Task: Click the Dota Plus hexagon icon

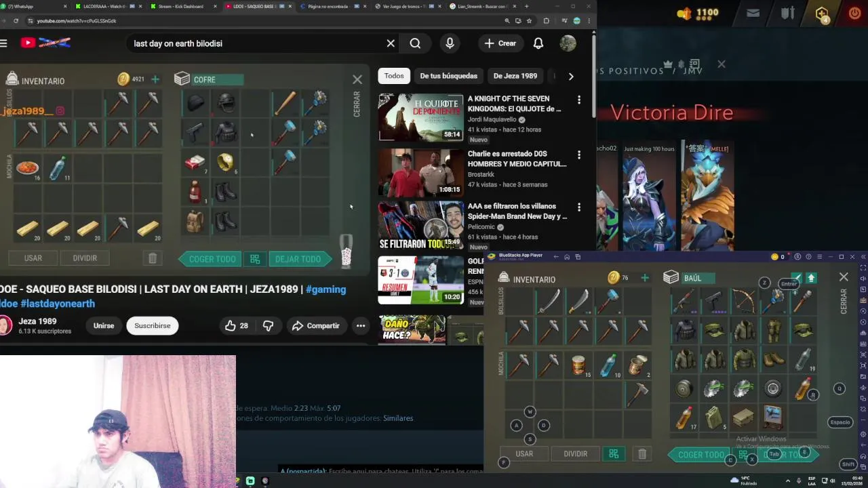Action: pyautogui.click(x=822, y=14)
